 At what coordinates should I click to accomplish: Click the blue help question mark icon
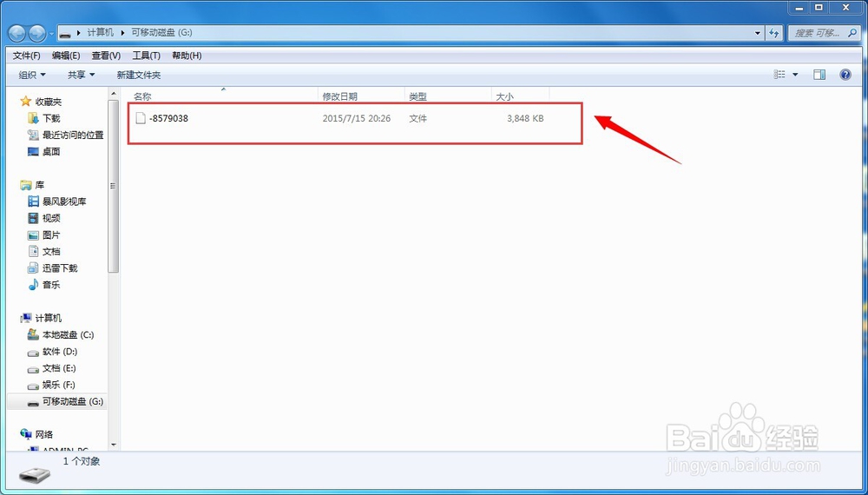click(x=845, y=74)
